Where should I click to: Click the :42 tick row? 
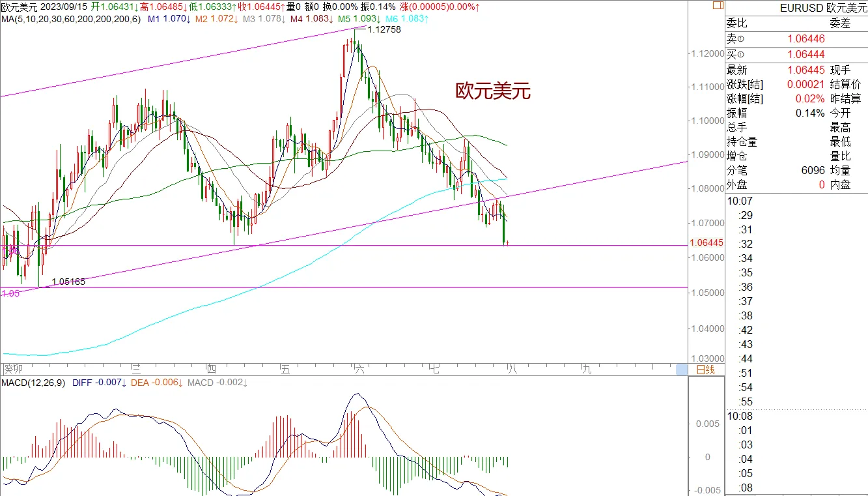746,330
